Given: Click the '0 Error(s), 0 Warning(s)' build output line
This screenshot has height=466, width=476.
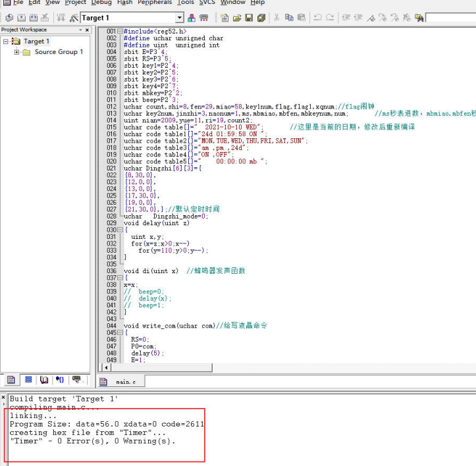Looking at the screenshot, I should point(93,441).
